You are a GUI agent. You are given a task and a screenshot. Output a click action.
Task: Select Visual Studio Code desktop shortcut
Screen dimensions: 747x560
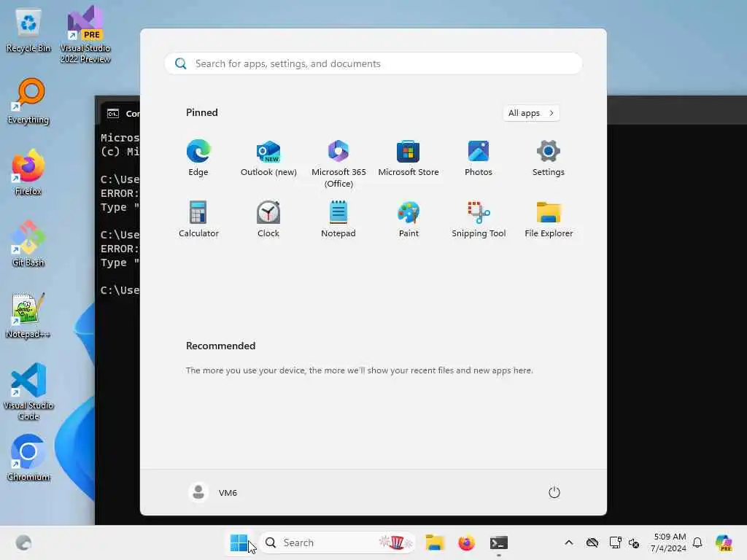click(28, 392)
